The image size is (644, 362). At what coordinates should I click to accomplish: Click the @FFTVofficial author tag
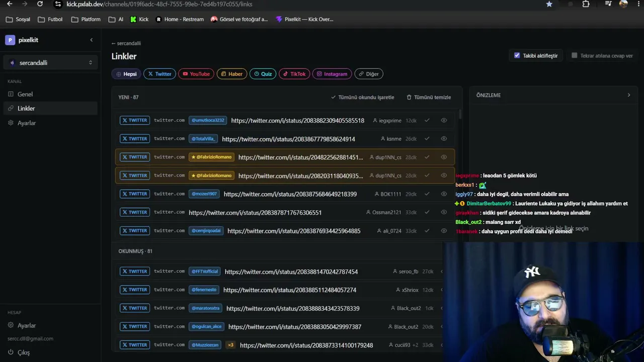pyautogui.click(x=205, y=271)
